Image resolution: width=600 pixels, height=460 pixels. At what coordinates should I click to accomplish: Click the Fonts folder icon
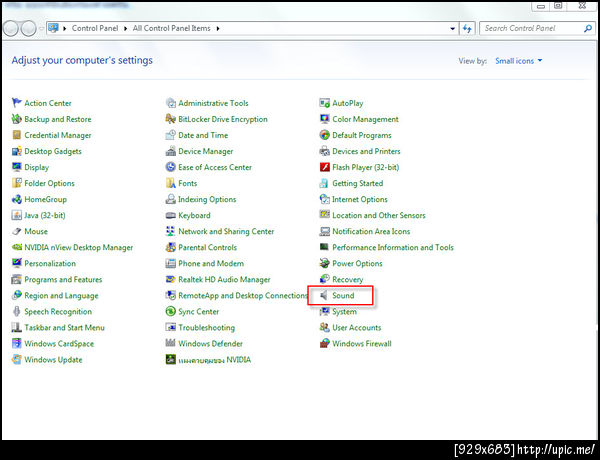pyautogui.click(x=170, y=183)
